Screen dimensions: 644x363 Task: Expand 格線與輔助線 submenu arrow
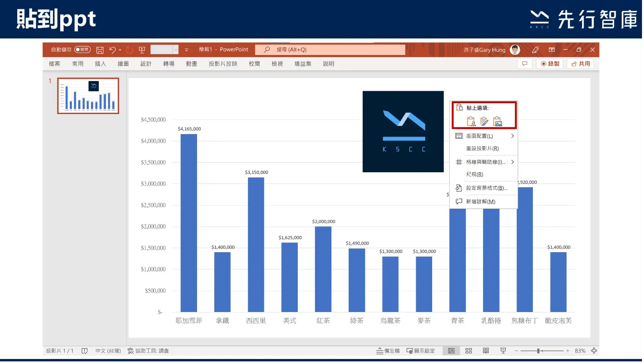(x=512, y=162)
